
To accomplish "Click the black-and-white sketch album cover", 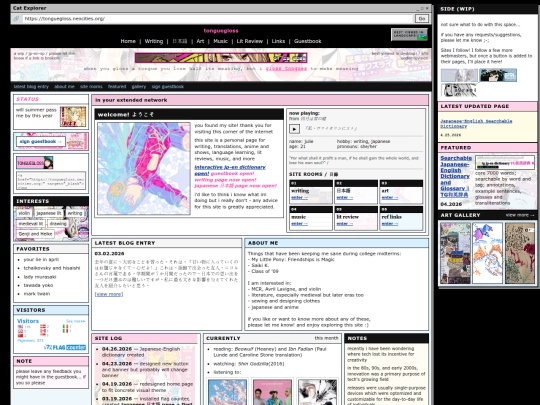I will [x=317, y=392].
